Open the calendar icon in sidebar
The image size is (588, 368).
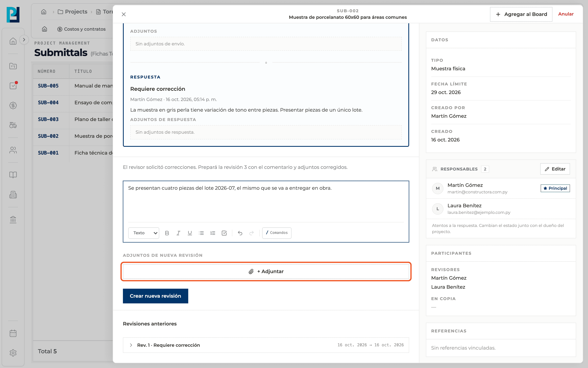click(x=13, y=333)
